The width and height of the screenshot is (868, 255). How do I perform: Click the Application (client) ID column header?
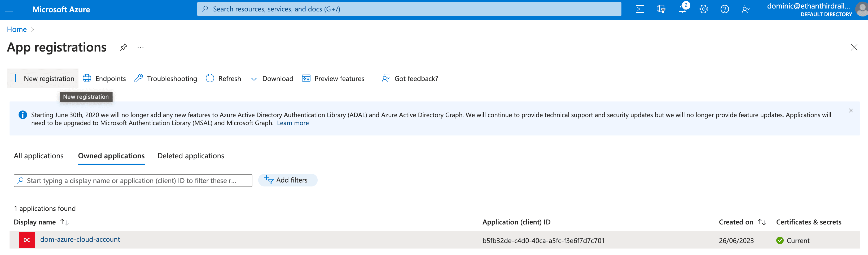point(516,222)
